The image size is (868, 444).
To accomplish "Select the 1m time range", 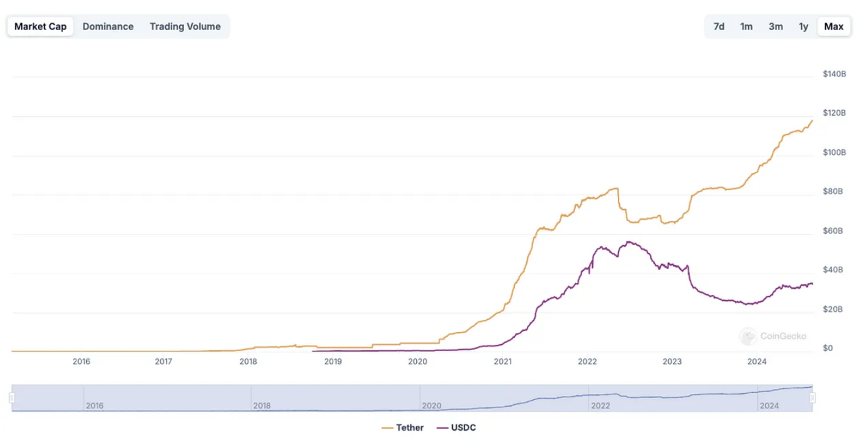I will point(746,26).
